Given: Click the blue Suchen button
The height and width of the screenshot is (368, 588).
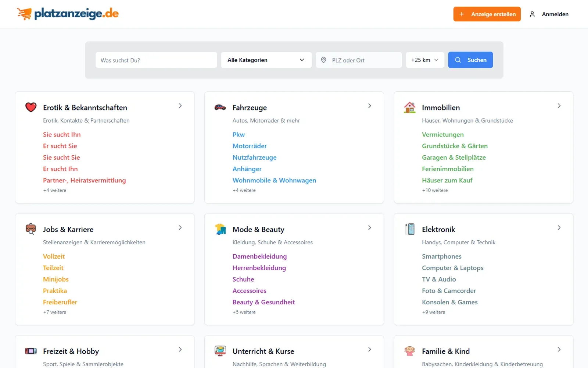Looking at the screenshot, I should tap(470, 60).
